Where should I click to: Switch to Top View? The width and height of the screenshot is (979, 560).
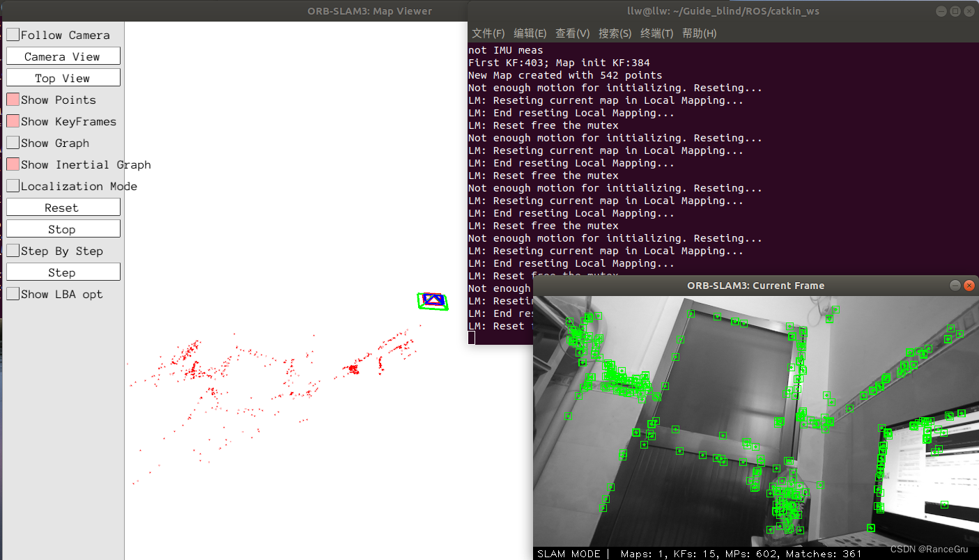63,78
